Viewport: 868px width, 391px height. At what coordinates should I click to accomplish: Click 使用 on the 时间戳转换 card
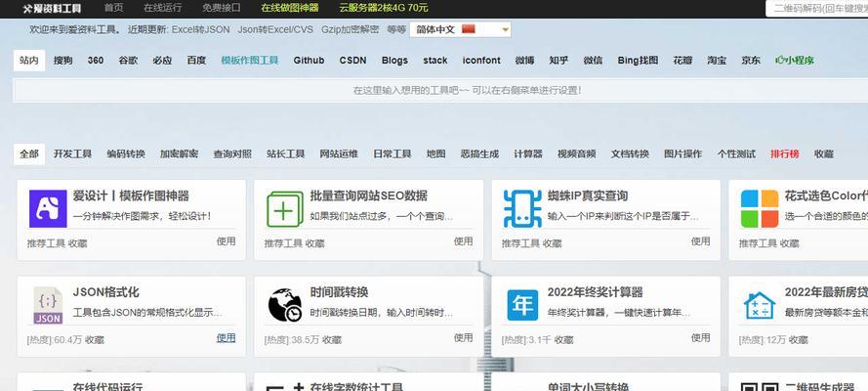click(x=464, y=337)
